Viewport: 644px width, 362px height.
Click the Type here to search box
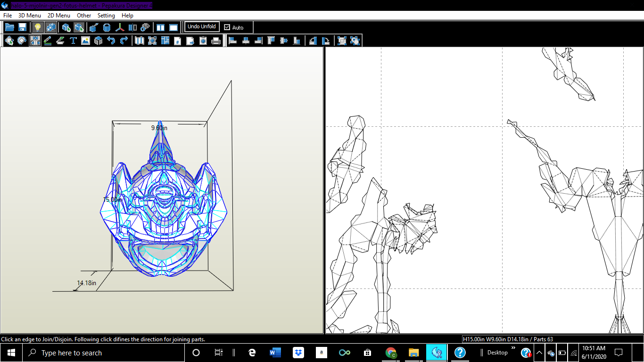104,353
